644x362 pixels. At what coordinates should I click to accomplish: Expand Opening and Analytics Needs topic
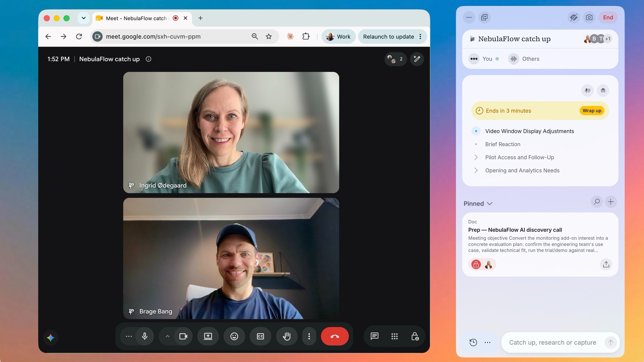(x=476, y=170)
